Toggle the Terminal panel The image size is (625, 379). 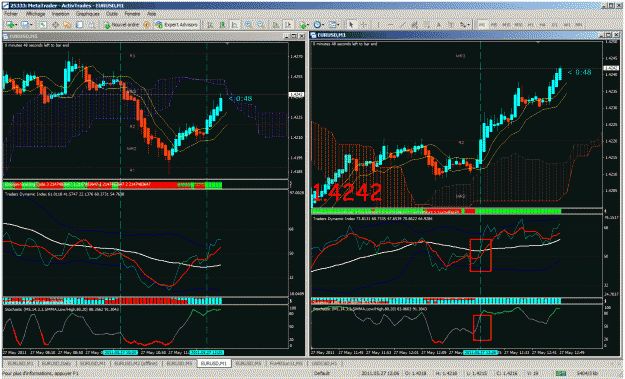tap(79, 25)
